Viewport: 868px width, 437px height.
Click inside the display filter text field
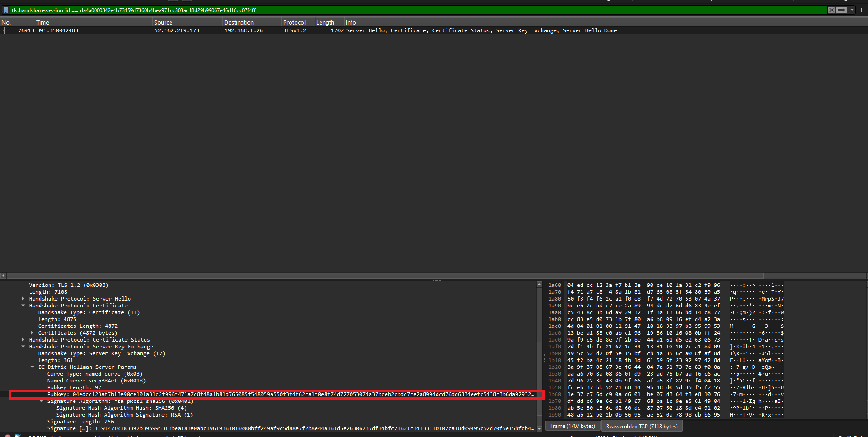(x=409, y=10)
